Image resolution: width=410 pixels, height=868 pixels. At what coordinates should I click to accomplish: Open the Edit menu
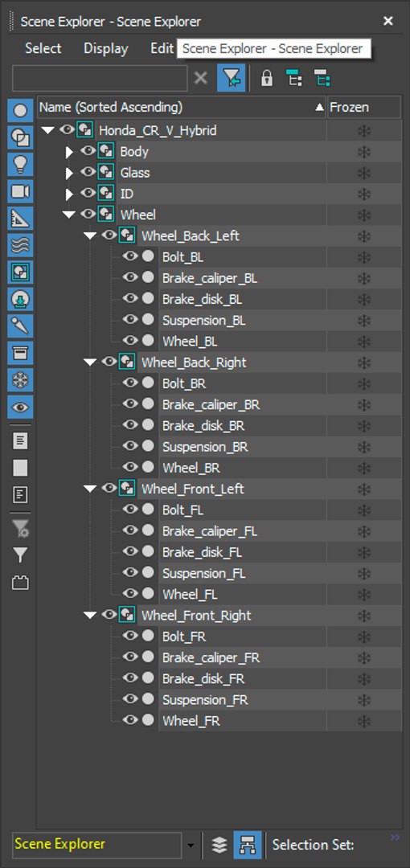coord(162,49)
